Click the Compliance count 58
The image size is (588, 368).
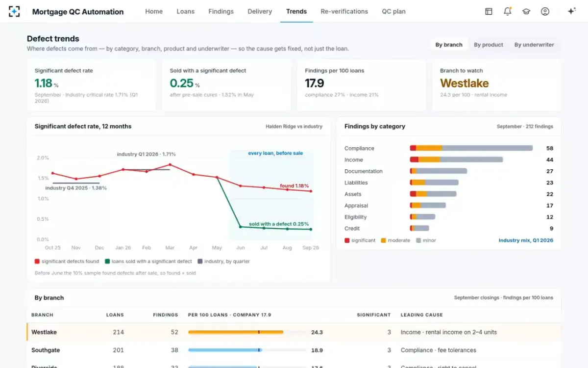point(550,148)
